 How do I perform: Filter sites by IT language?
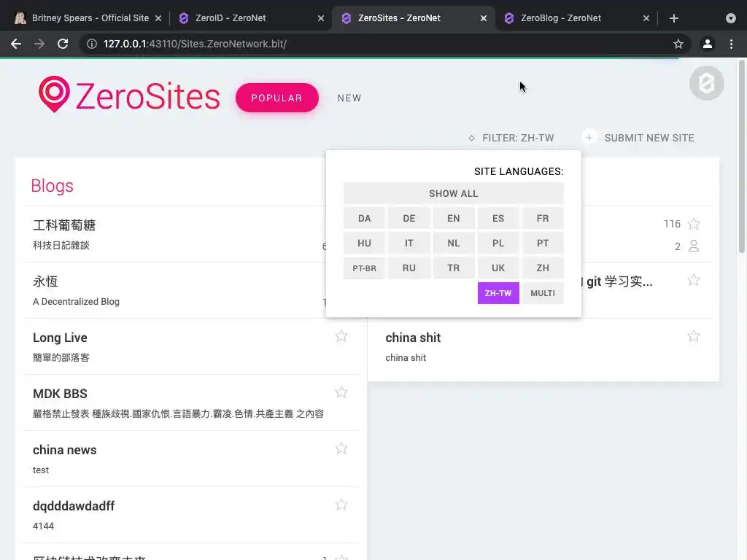point(409,243)
